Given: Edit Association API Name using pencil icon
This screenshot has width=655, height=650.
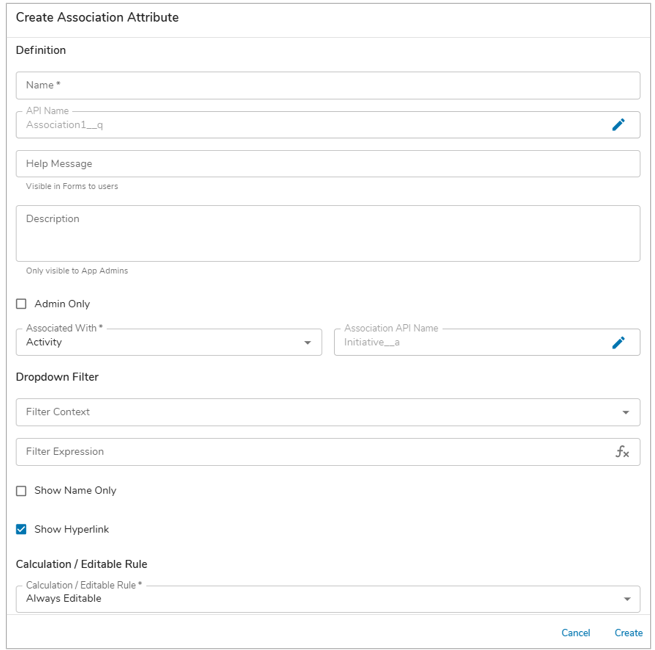Looking at the screenshot, I should tap(618, 343).
